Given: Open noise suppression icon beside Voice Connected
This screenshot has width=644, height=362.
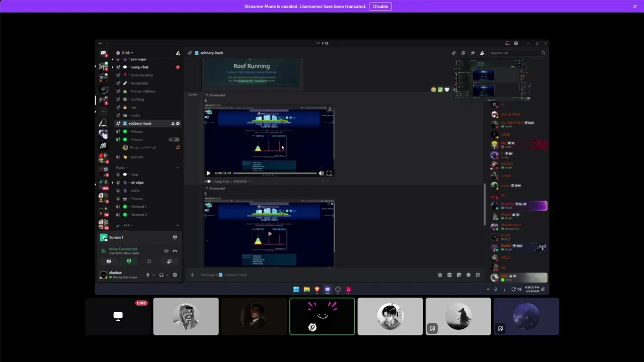Looking at the screenshot, I should click(166, 251).
